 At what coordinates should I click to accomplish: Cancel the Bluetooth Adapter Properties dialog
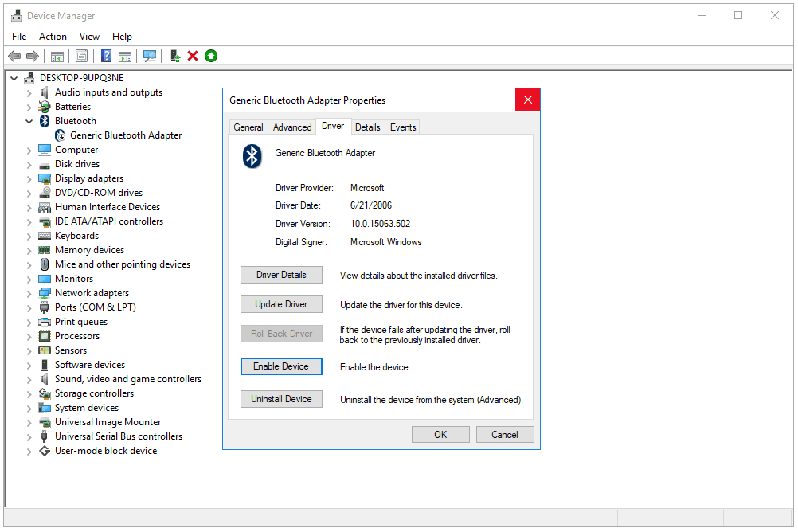pos(505,435)
